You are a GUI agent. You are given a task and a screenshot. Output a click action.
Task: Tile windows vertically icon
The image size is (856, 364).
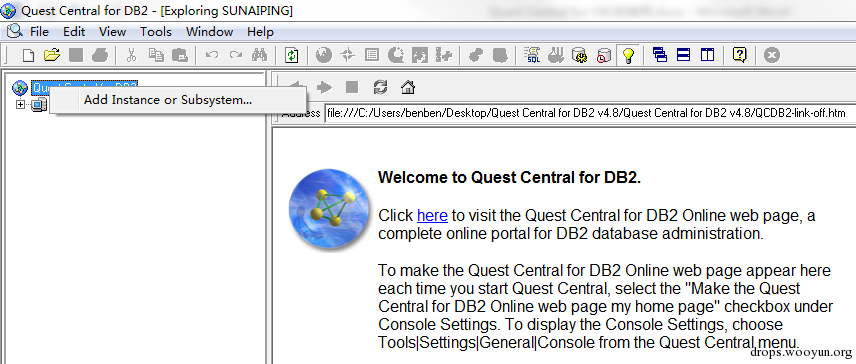tap(708, 55)
